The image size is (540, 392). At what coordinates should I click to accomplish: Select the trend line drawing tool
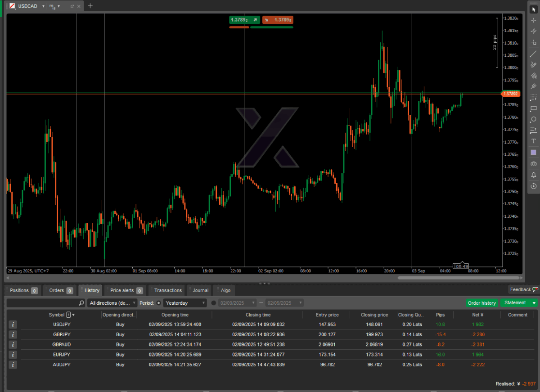coord(534,54)
